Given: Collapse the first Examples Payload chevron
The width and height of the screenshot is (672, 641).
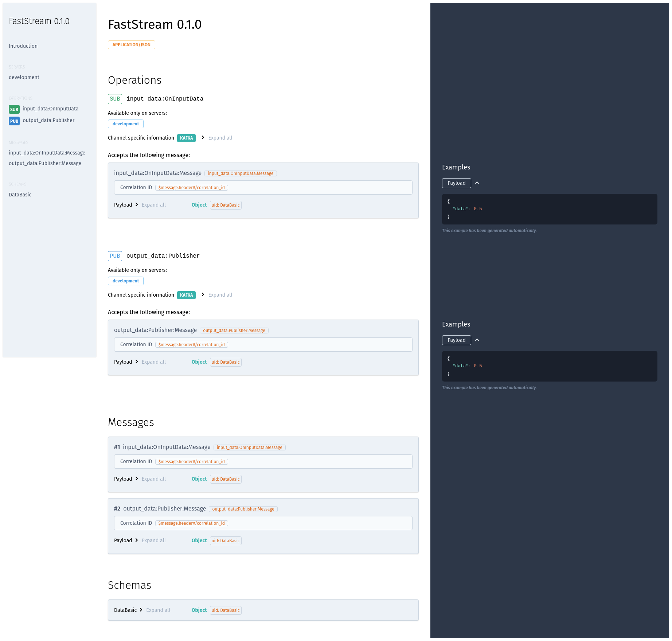Looking at the screenshot, I should (x=477, y=183).
